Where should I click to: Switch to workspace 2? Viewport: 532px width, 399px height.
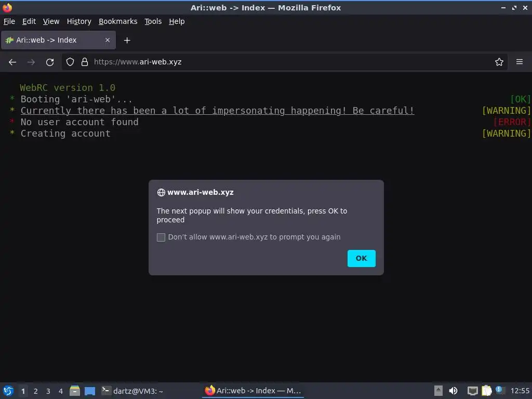click(36, 391)
